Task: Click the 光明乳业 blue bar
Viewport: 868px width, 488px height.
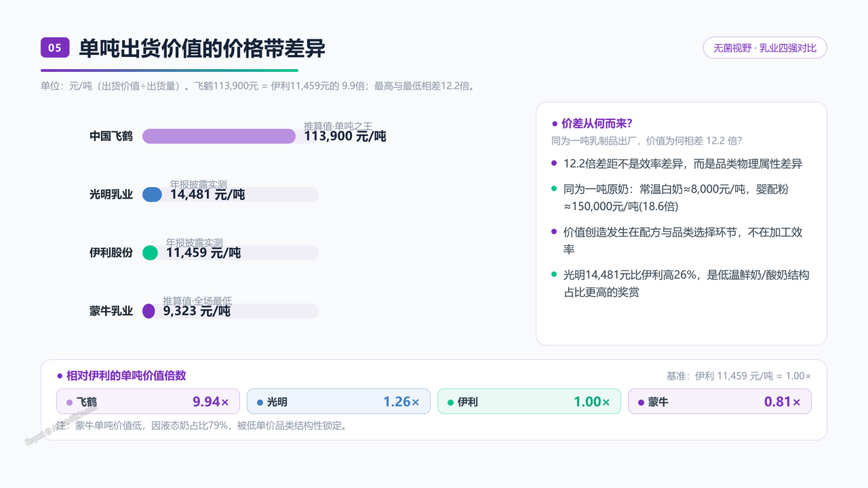Action: (152, 195)
